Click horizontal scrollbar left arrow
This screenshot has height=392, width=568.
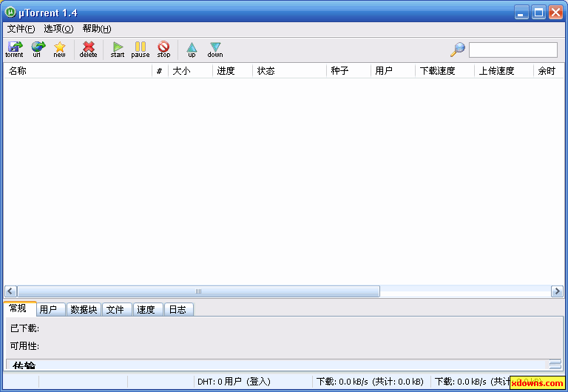pyautogui.click(x=10, y=291)
